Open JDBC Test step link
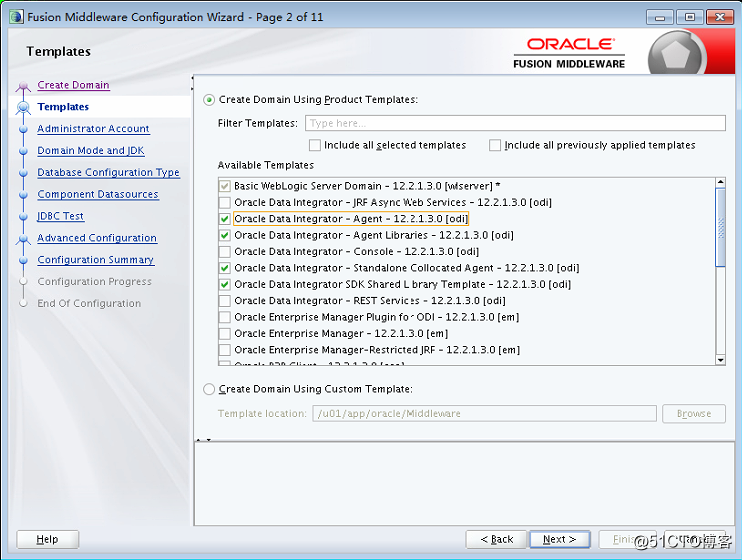 (x=61, y=216)
